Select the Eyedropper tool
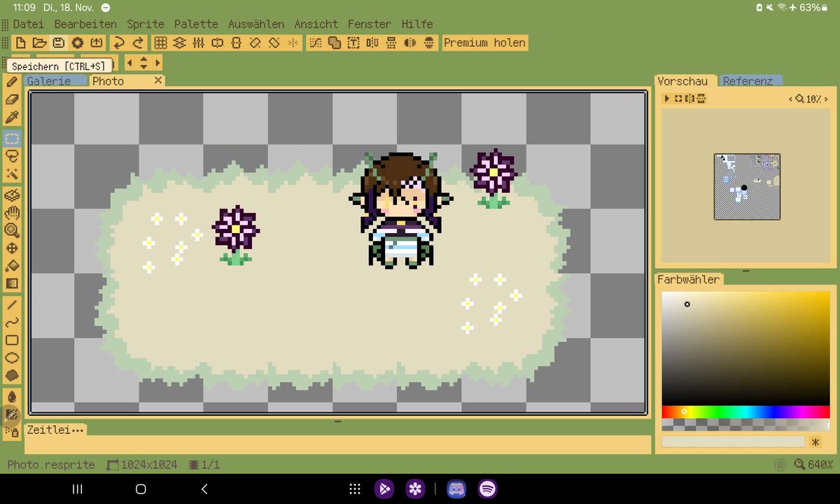 pyautogui.click(x=12, y=118)
